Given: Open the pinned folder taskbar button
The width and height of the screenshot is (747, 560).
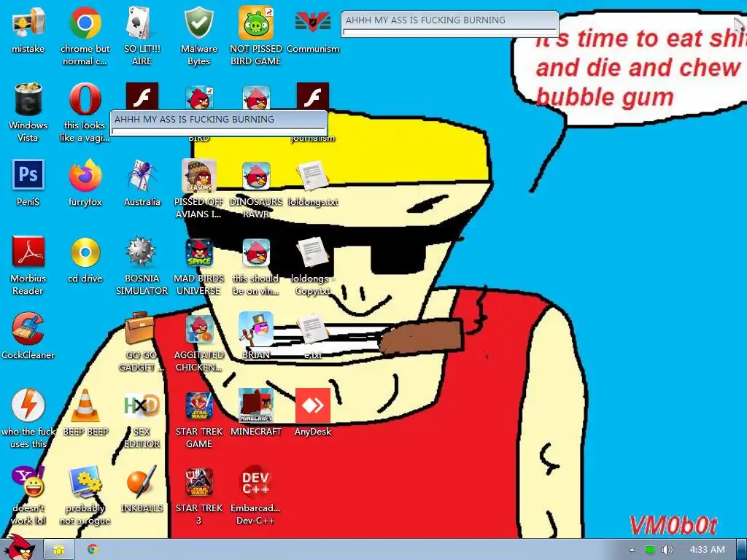Looking at the screenshot, I should pyautogui.click(x=59, y=550).
